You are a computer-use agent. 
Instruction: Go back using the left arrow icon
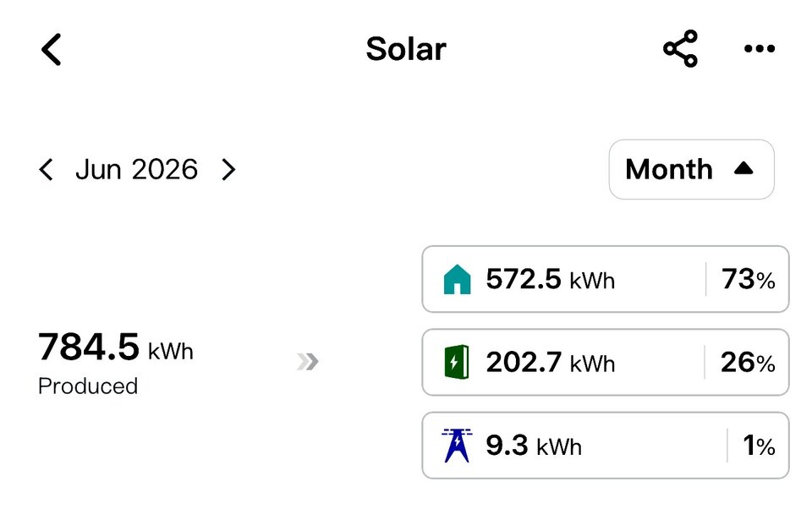(52, 50)
